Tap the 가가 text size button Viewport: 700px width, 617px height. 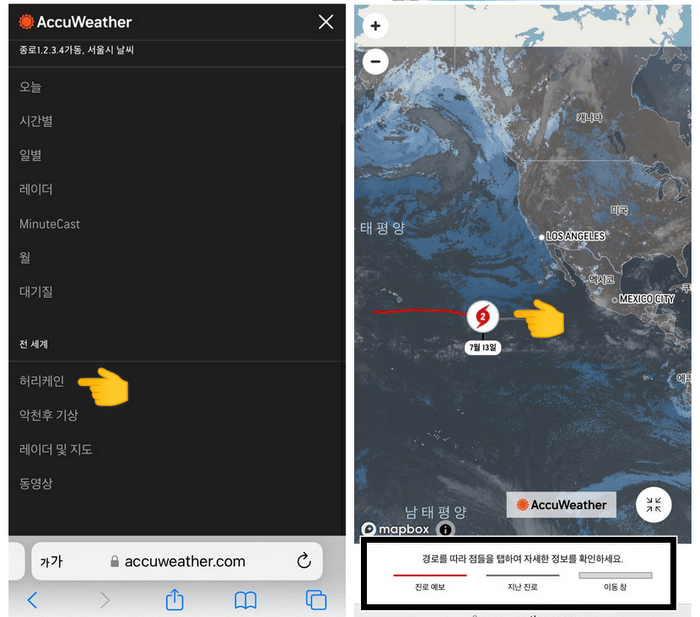click(x=51, y=562)
